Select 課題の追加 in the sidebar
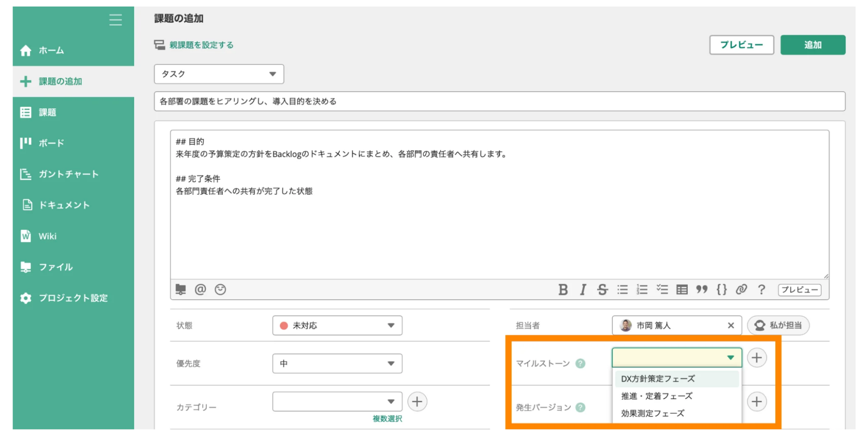 73,81
